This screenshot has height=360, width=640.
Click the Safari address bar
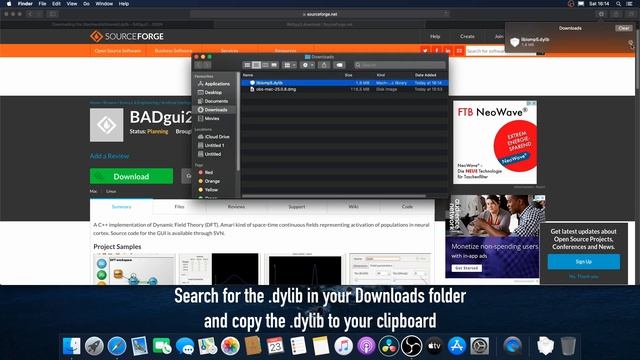(320, 14)
